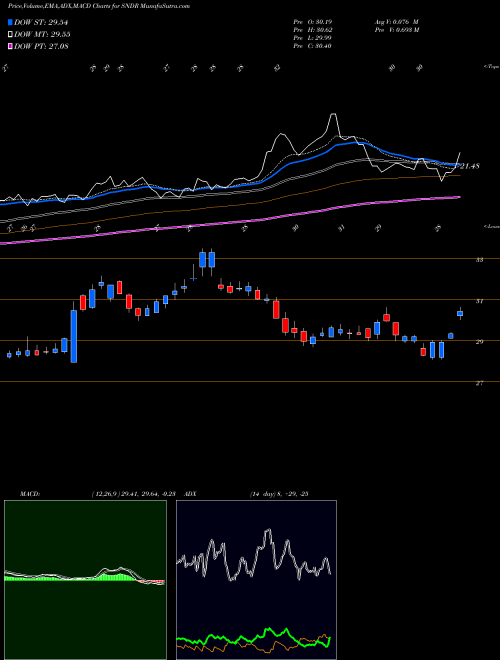Click the large blue breakout candle from 28 to 30.5
This screenshot has height=660, width=500.
pyautogui.click(x=74, y=336)
